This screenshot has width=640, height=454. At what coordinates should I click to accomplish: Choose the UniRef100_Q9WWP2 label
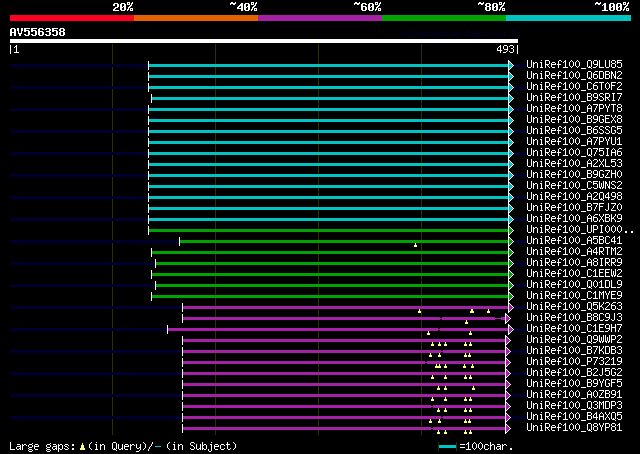574,340
